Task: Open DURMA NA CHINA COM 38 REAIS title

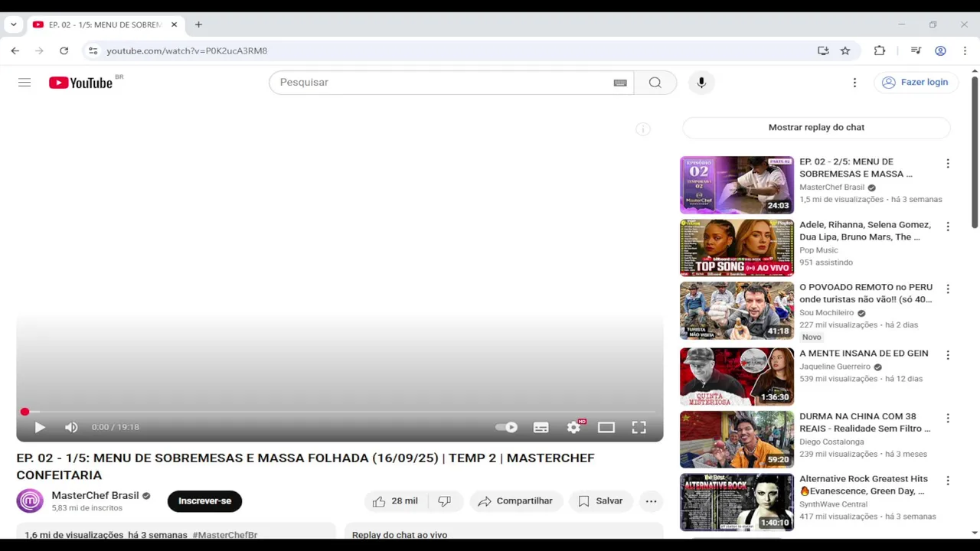Action: point(865,422)
